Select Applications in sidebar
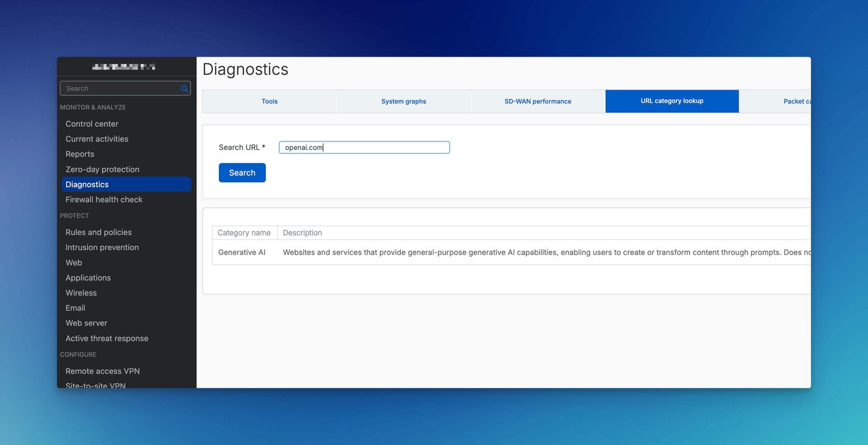Screen dimensions: 868x445 click(89, 278)
